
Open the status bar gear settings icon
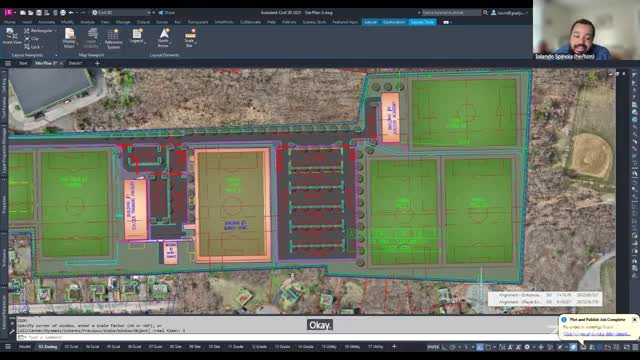527,347
